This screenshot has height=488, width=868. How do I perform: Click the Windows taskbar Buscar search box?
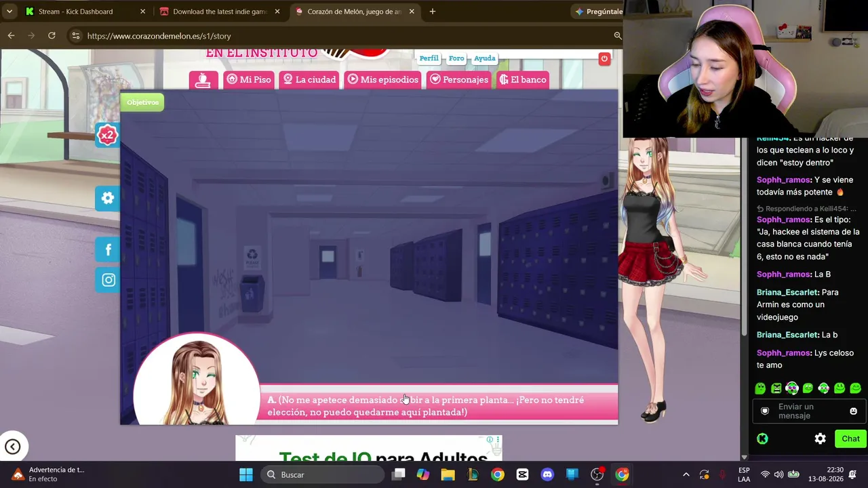321,474
